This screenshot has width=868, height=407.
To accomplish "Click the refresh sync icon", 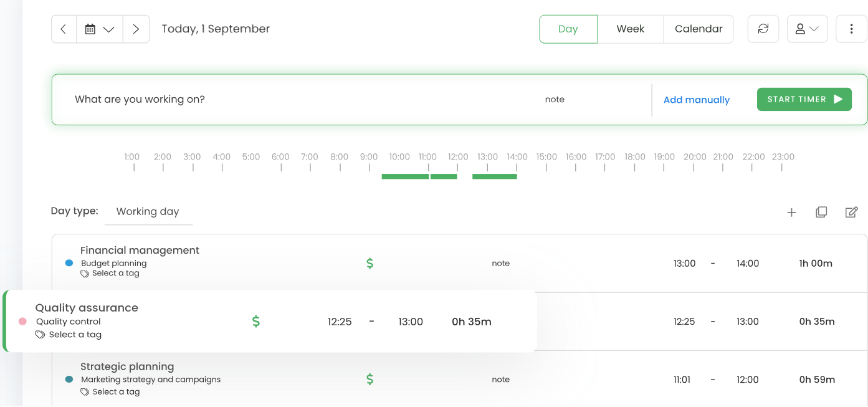I will (763, 29).
